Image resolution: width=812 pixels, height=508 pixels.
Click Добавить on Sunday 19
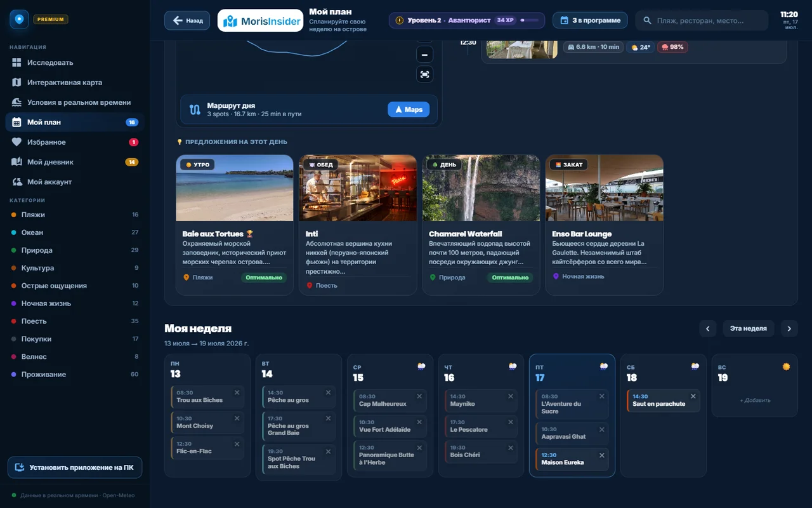(755, 400)
